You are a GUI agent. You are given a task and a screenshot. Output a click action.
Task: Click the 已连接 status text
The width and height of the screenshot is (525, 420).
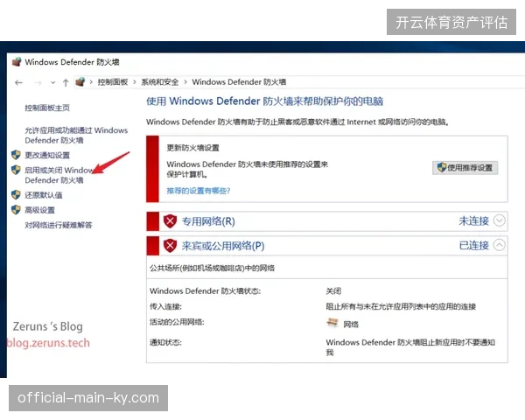(473, 246)
